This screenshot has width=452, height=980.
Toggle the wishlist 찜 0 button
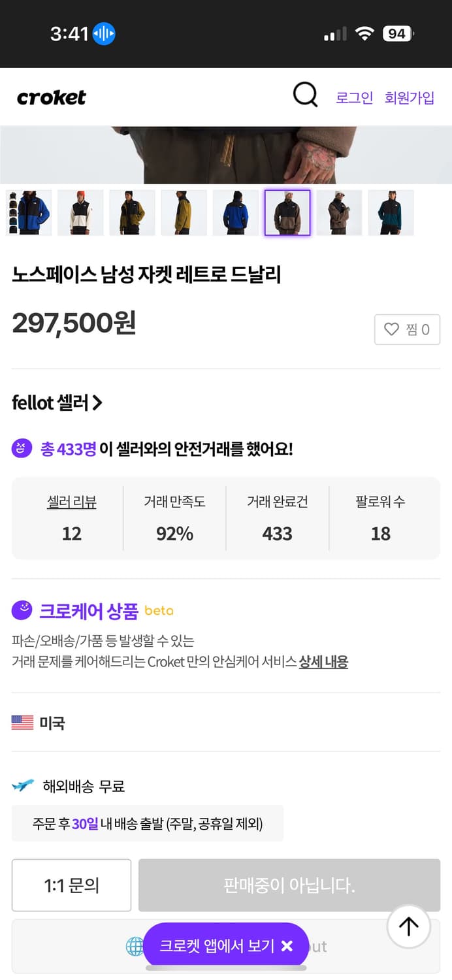click(407, 329)
